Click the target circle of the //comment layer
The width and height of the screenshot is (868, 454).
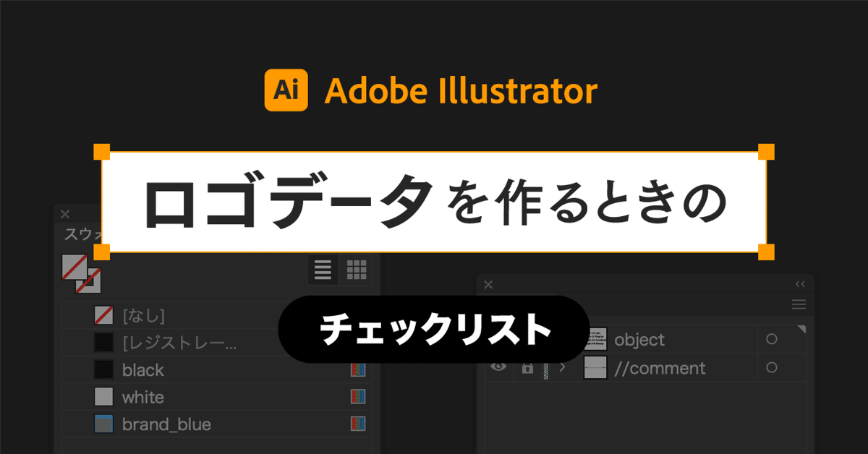point(771,367)
